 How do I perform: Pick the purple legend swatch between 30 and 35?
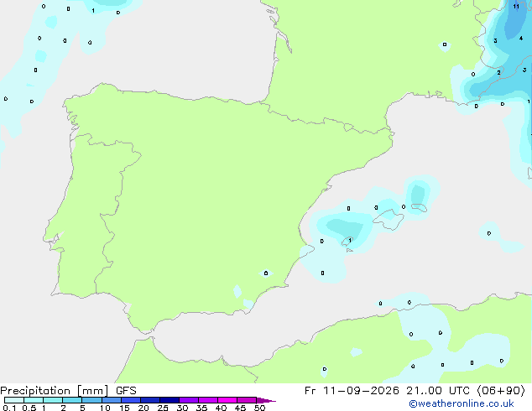pyautogui.click(x=189, y=400)
